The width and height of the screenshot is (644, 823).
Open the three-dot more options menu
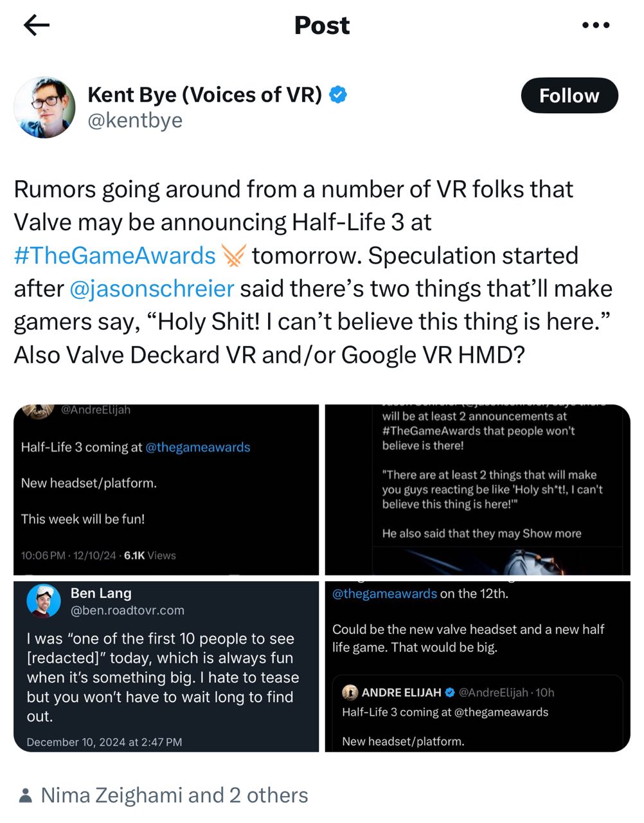pyautogui.click(x=595, y=26)
